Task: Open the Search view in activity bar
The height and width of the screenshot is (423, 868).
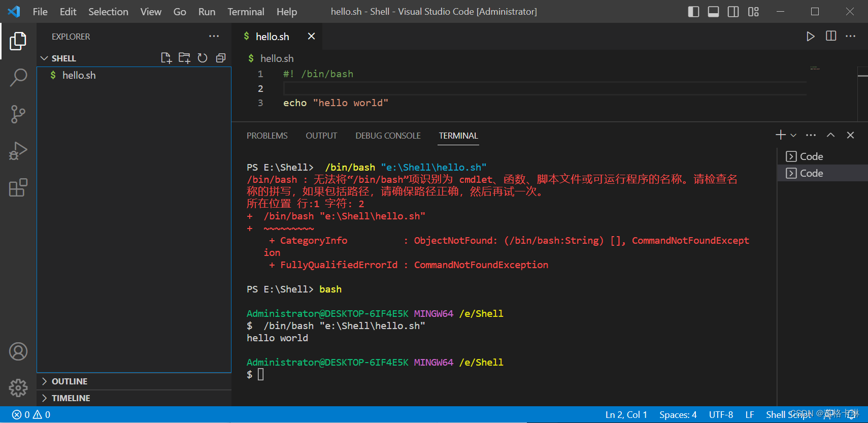Action: pyautogui.click(x=18, y=78)
